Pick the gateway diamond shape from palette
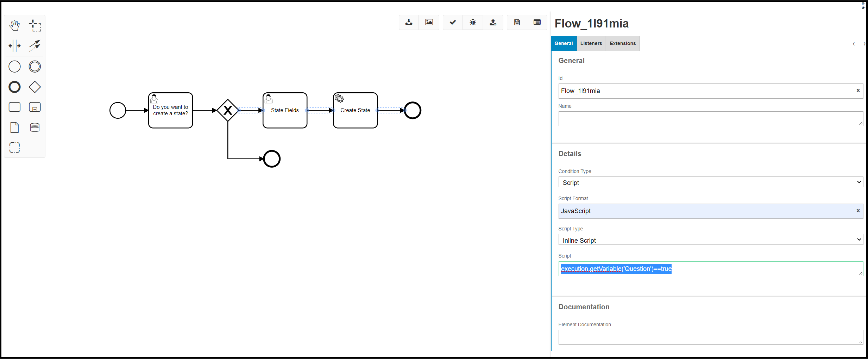The width and height of the screenshot is (868, 359). coord(34,87)
